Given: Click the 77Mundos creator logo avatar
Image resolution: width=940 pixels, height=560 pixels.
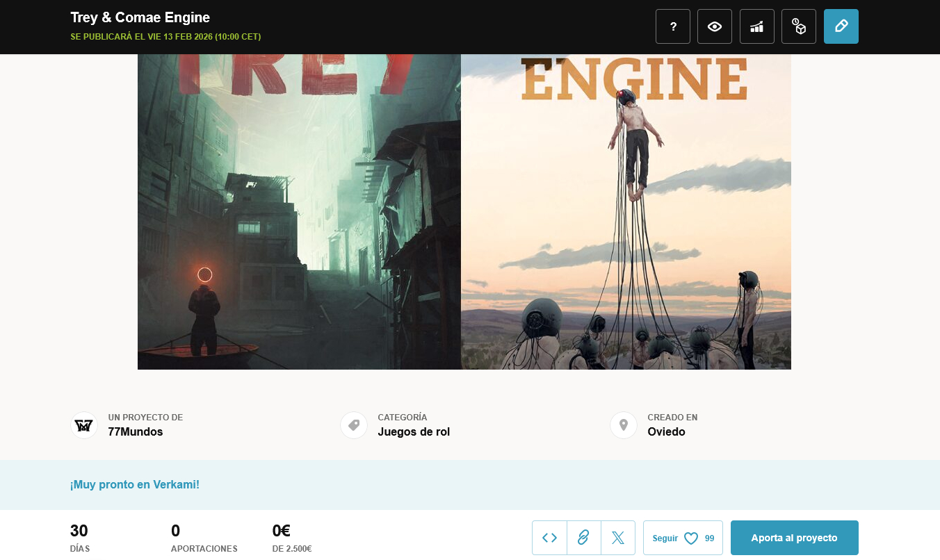Looking at the screenshot, I should (x=84, y=425).
